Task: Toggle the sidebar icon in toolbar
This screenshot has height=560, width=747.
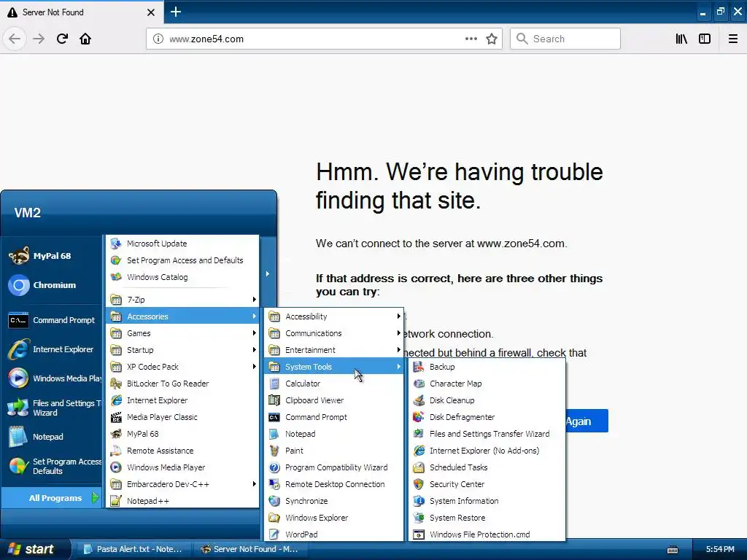Action: [705, 39]
